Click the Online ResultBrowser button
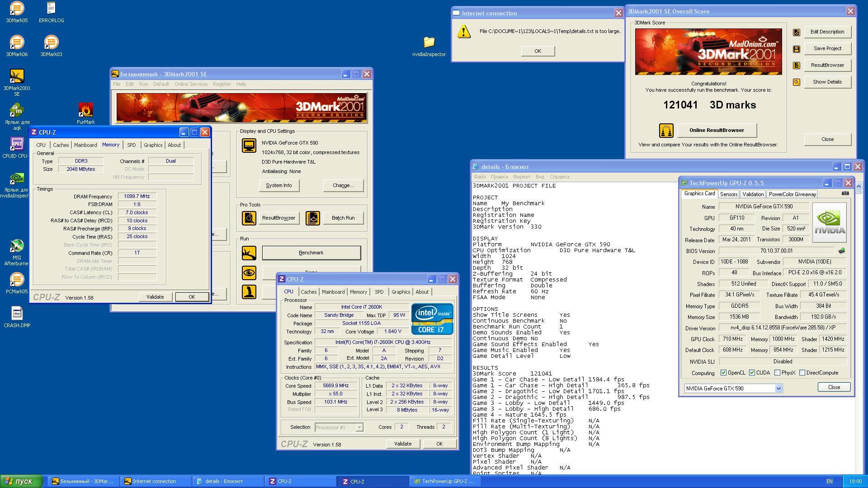Image resolution: width=868 pixels, height=488 pixels. (717, 130)
